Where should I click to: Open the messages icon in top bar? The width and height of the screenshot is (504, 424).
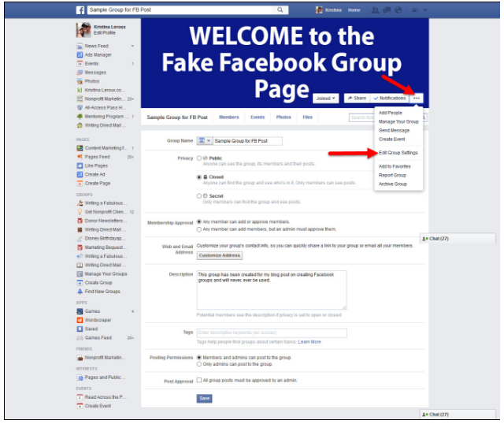pyautogui.click(x=387, y=10)
